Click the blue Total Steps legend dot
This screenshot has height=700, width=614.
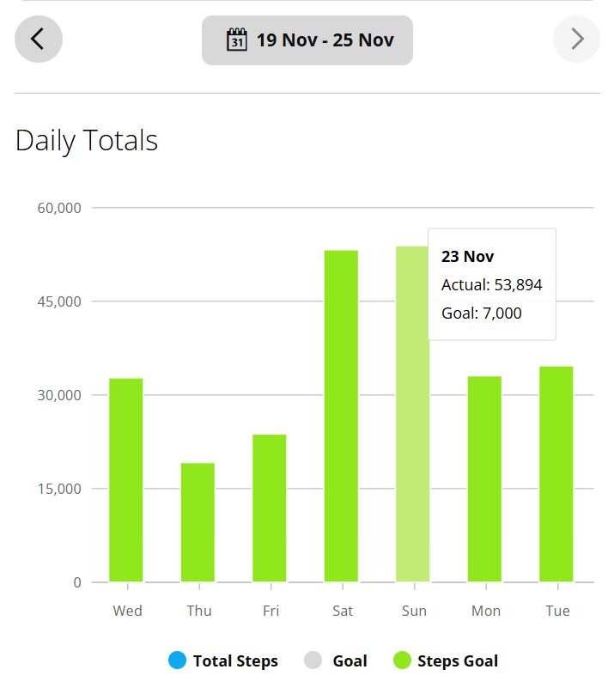pos(177,660)
